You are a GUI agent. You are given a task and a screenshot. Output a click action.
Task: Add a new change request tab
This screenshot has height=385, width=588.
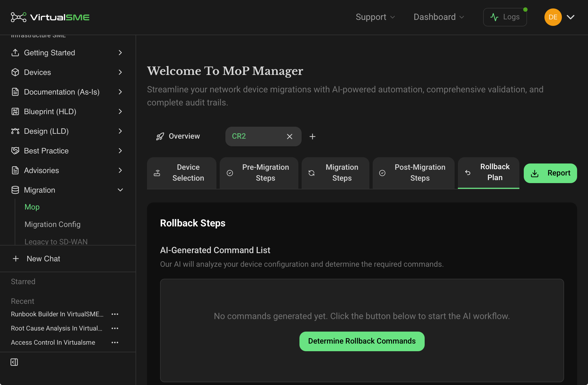click(313, 137)
